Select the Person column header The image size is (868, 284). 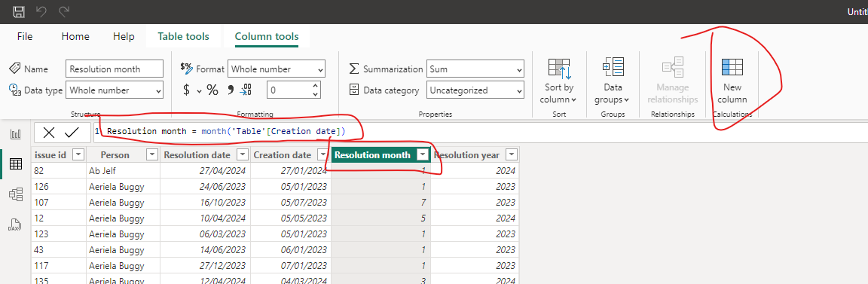[x=123, y=155]
